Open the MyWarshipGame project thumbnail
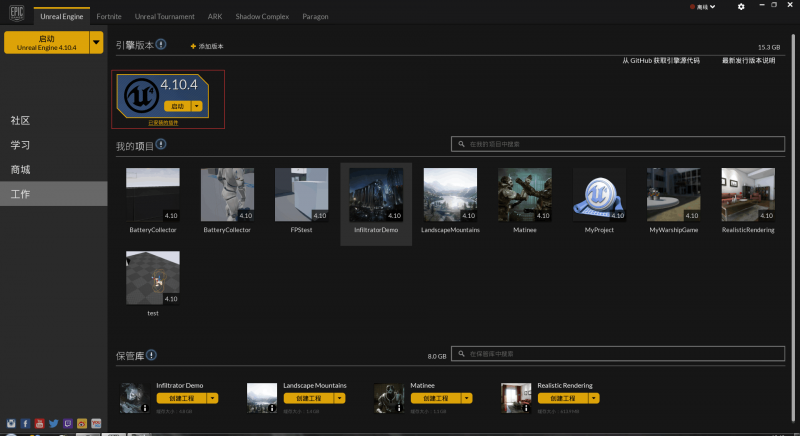The height and width of the screenshot is (436, 800). tap(673, 195)
